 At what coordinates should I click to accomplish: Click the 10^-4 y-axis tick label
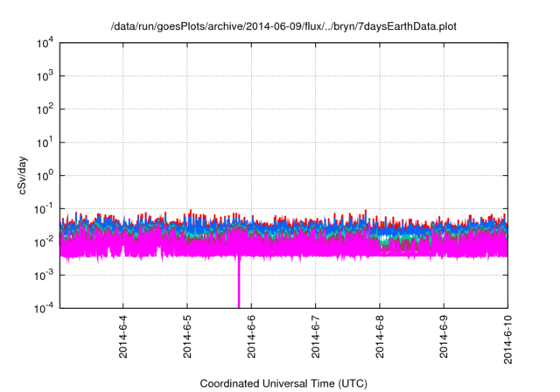(x=44, y=308)
